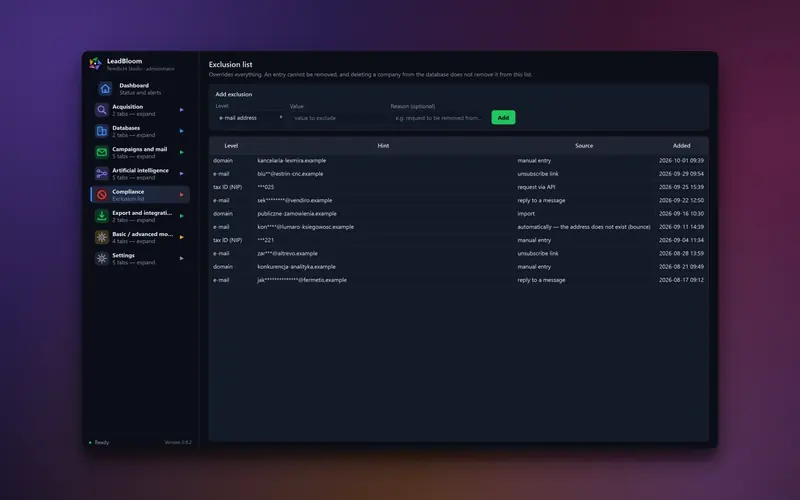800x500 pixels.
Task: Expand the Artificial intelligence arrow
Action: click(x=182, y=173)
